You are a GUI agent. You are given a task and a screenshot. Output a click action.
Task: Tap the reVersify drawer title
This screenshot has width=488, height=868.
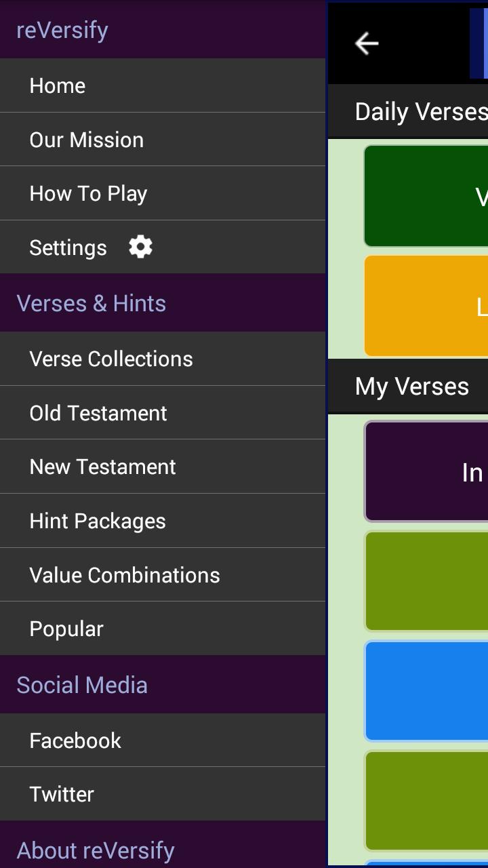pyautogui.click(x=62, y=30)
